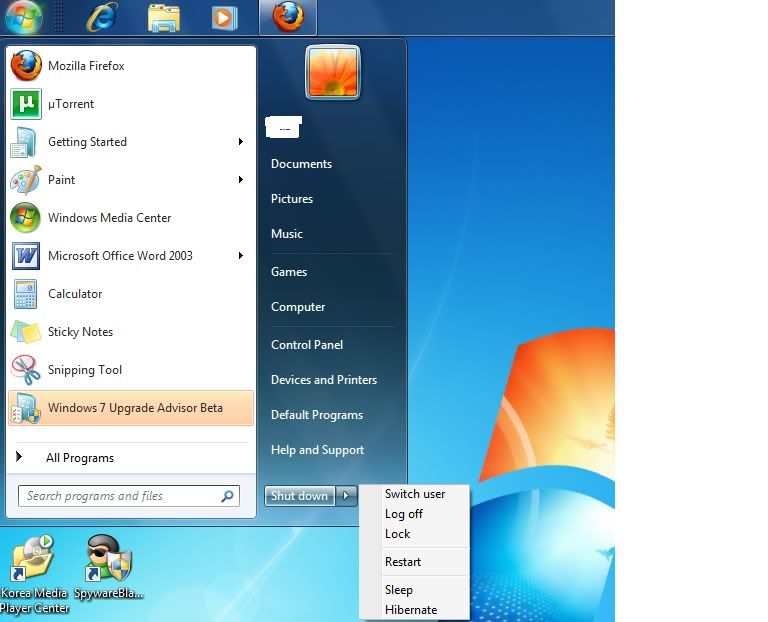Launch Sticky Notes
Viewport: 768px width, 622px height.
(80, 332)
